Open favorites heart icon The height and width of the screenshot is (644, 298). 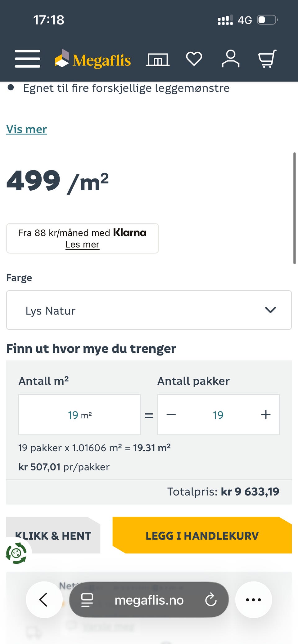(194, 59)
